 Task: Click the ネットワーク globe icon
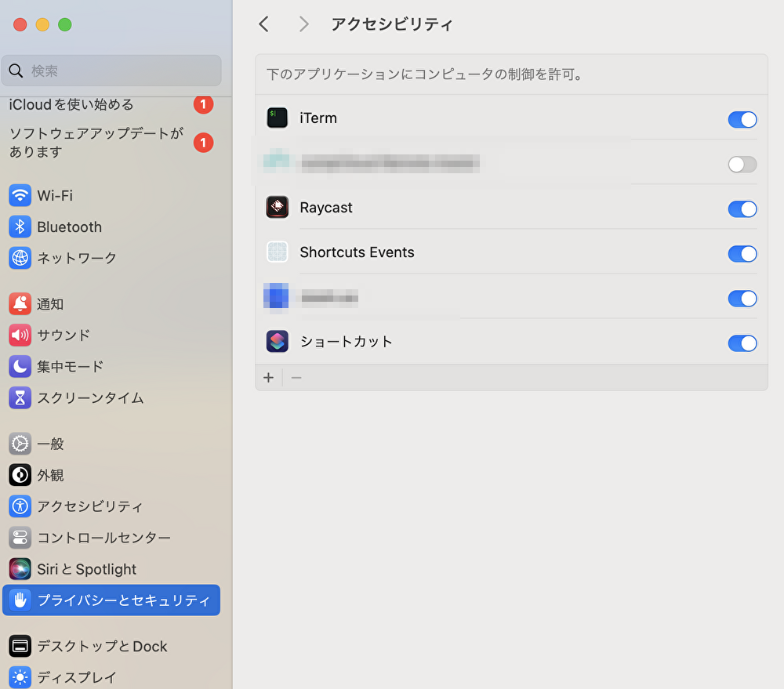(x=20, y=258)
